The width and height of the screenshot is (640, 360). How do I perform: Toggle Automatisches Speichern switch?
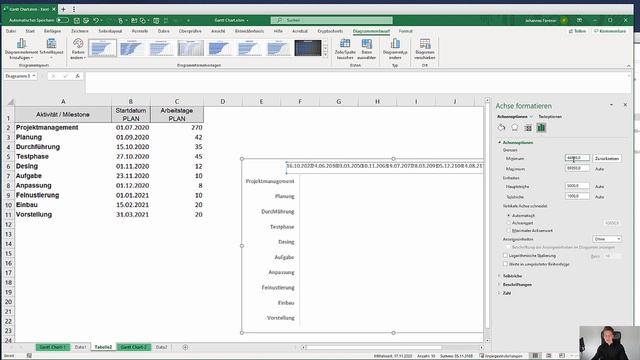[62, 20]
